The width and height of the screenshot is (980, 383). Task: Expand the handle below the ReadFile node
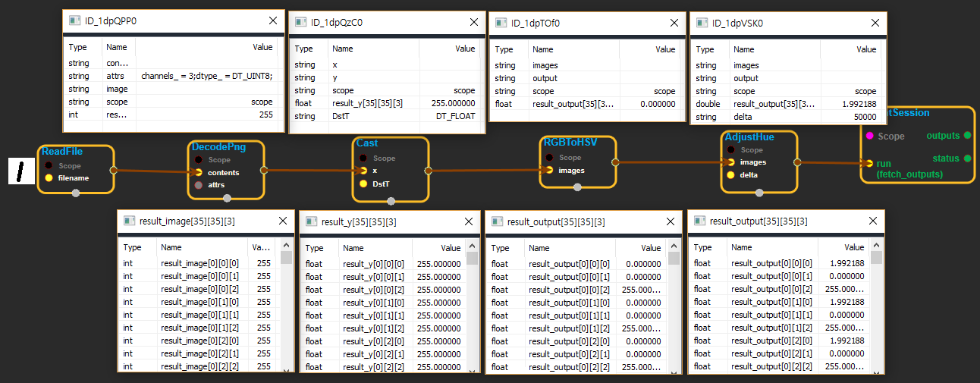click(75, 193)
